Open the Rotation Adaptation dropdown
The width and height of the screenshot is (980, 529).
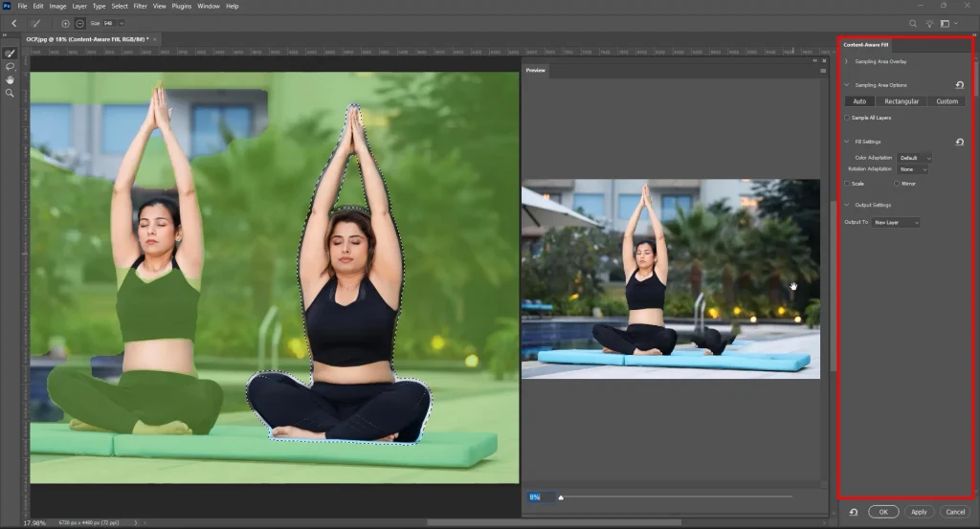coord(912,169)
